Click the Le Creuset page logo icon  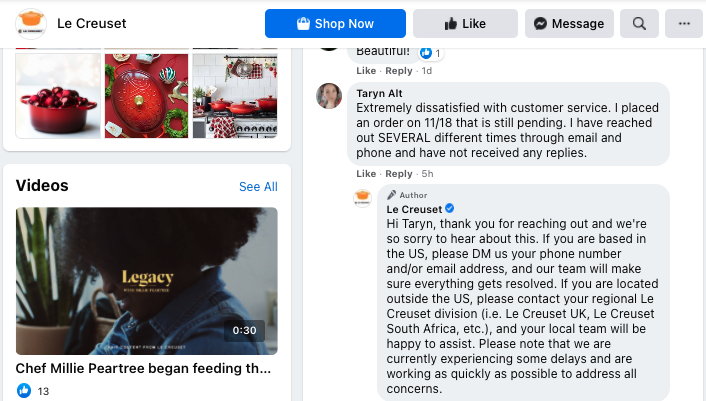tap(31, 23)
